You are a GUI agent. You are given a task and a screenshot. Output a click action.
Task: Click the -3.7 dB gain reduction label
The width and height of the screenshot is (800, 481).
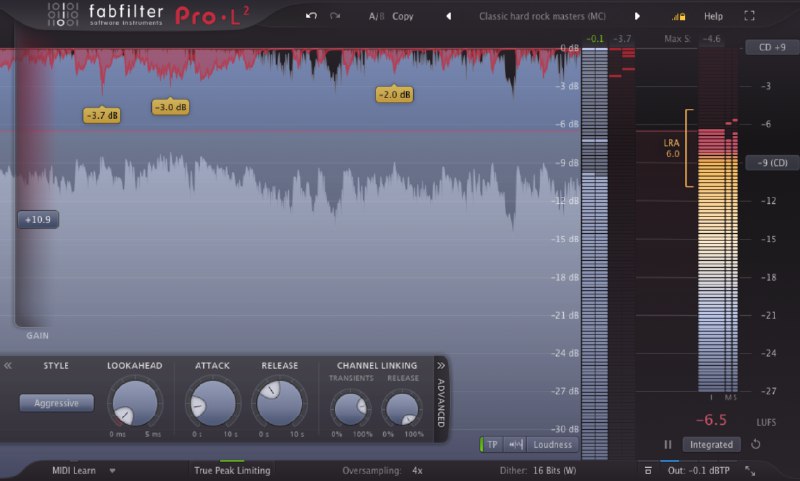tap(102, 115)
